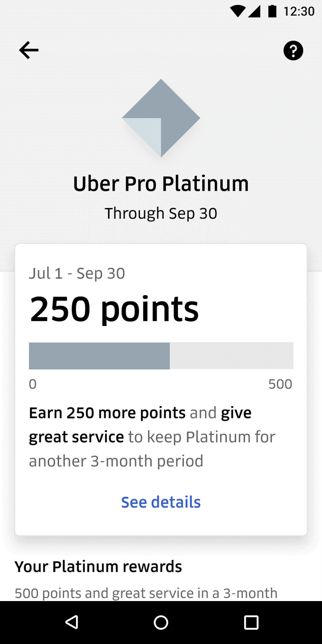Tap the Wi-Fi status icon
The width and height of the screenshot is (322, 644).
237,11
